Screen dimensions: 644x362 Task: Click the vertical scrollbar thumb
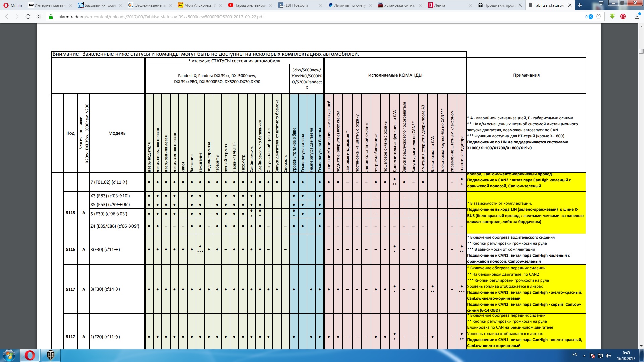pyautogui.click(x=641, y=51)
